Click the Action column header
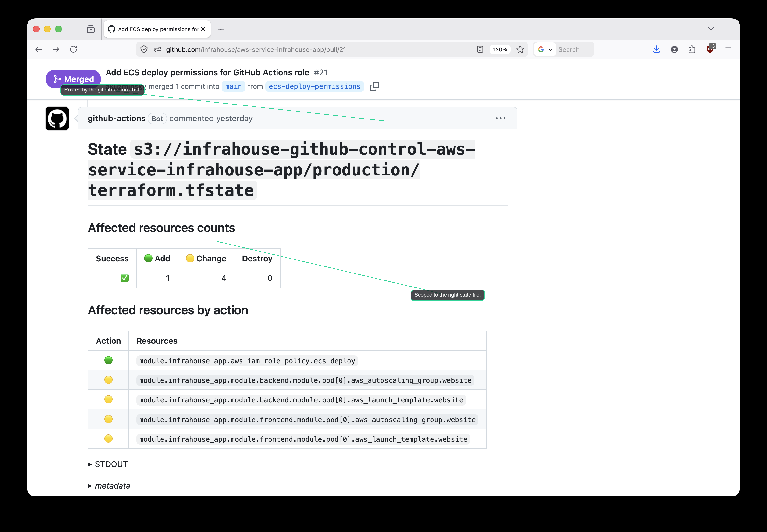The height and width of the screenshot is (532, 767). tap(108, 341)
